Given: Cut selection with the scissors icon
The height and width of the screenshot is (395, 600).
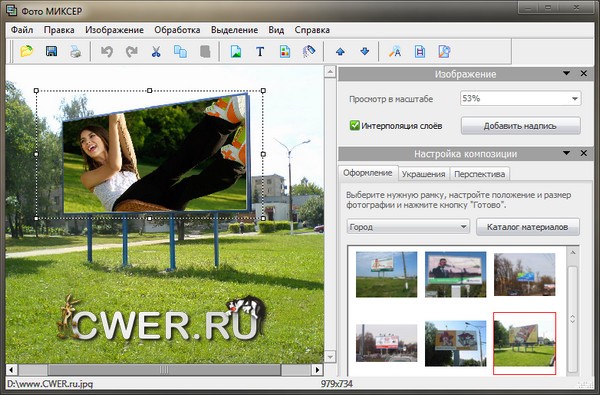Looking at the screenshot, I should tap(156, 52).
